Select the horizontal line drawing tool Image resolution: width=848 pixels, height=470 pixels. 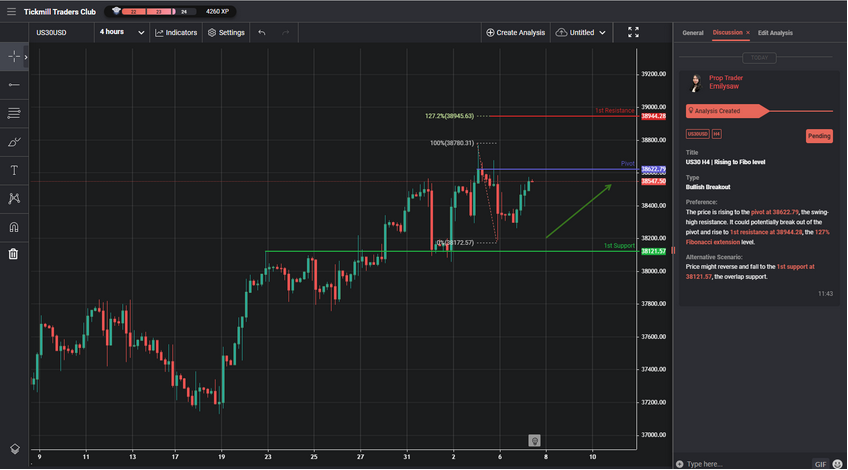(x=14, y=85)
